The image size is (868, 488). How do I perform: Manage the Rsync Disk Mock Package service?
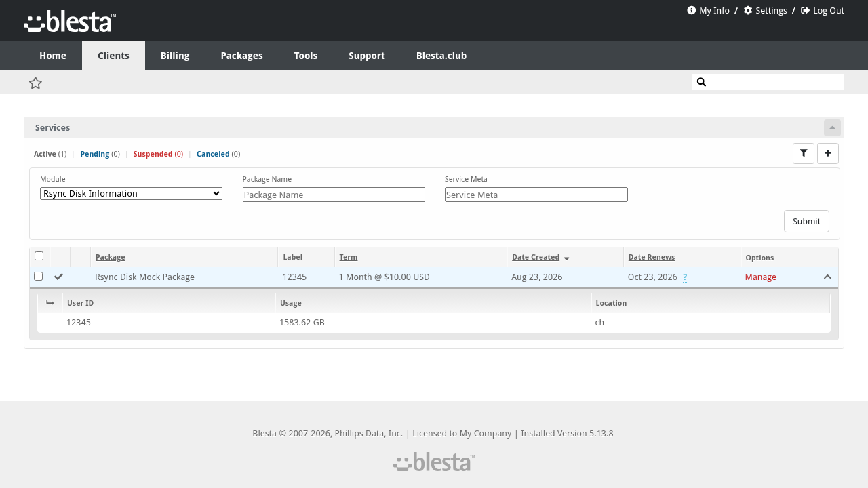[761, 277]
